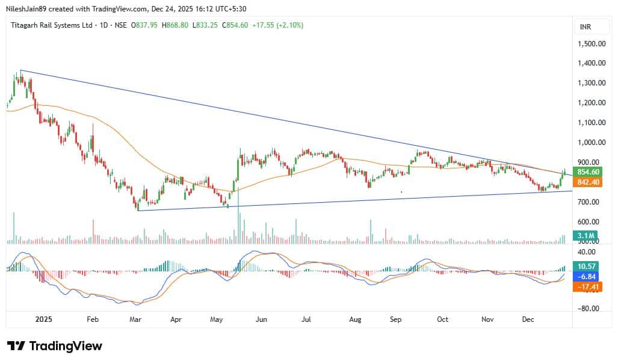Click the 600.00 price axis label
The height and width of the screenshot is (364, 618).
[589, 222]
